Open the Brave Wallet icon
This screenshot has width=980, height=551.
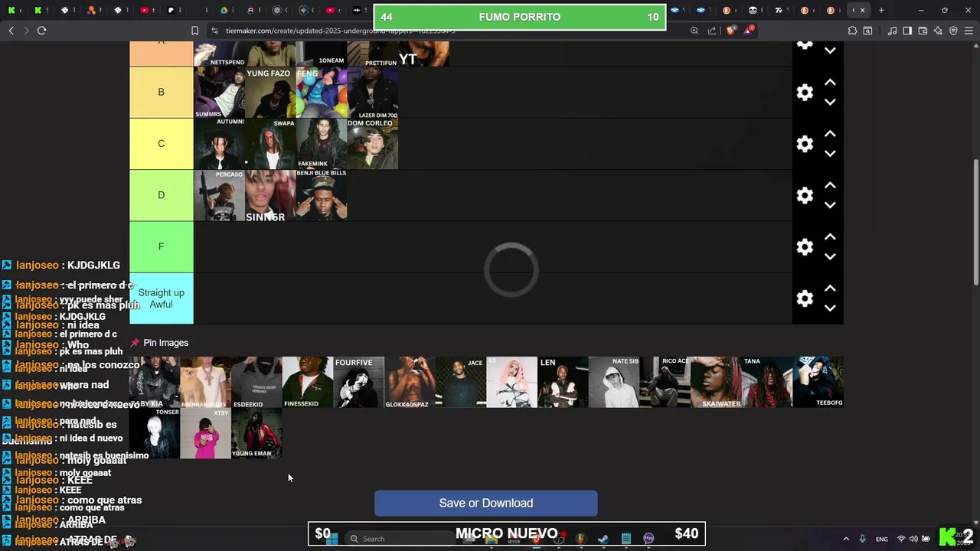(x=923, y=31)
